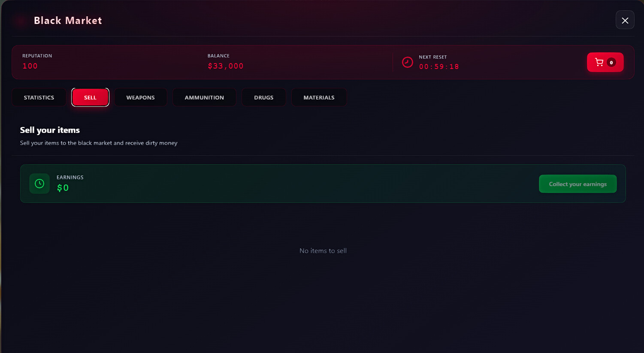The image size is (644, 353).
Task: Click Collect your earnings
Action: (x=577, y=184)
